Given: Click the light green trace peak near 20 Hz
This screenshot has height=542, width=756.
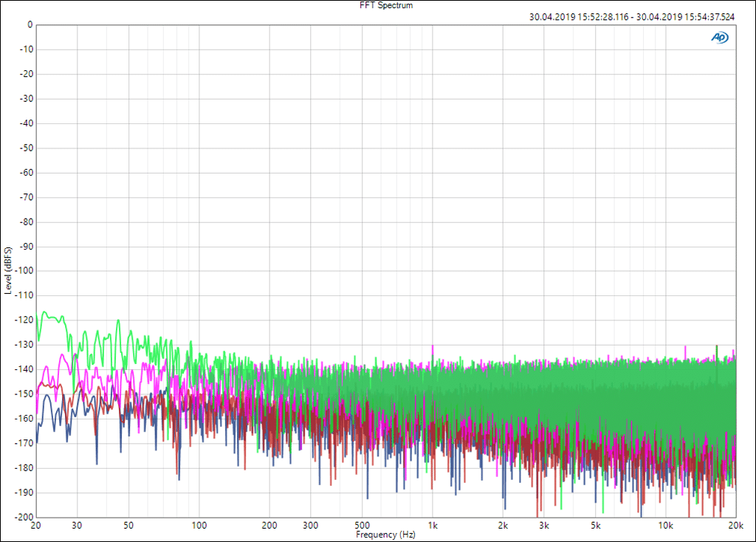Looking at the screenshot, I should (44, 312).
